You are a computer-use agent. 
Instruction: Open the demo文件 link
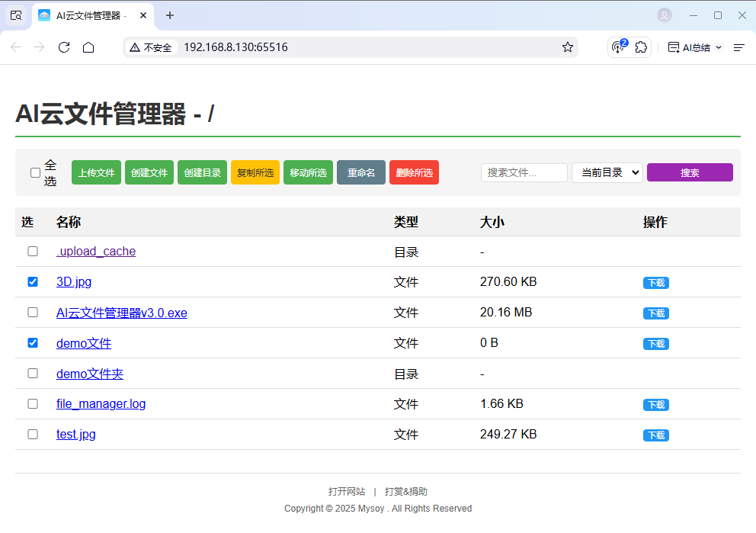tap(84, 343)
